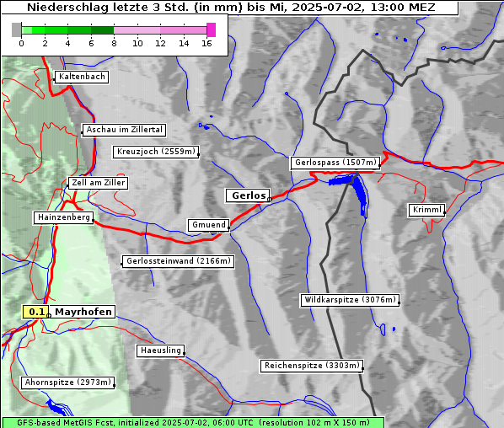Click the Gmuend label

click(x=209, y=225)
